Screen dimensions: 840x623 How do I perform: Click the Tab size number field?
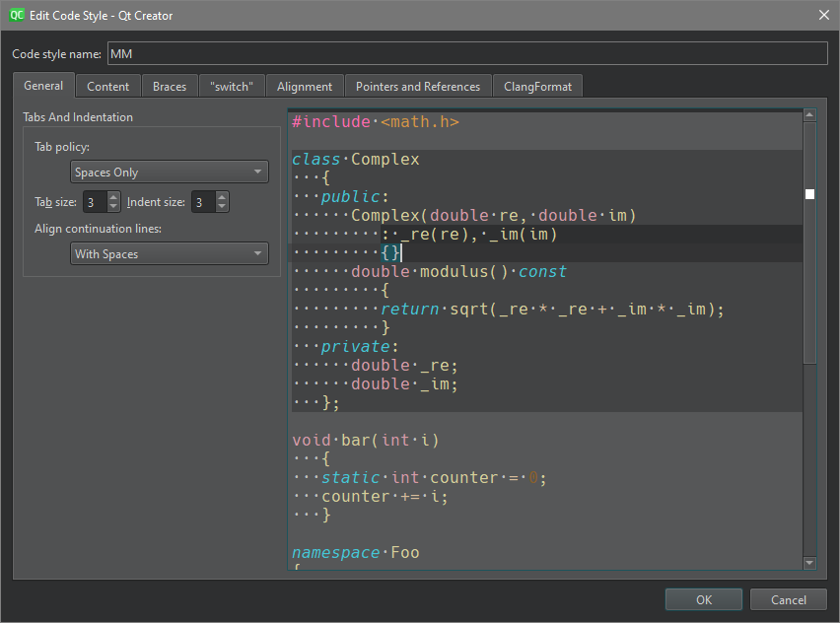tap(94, 202)
